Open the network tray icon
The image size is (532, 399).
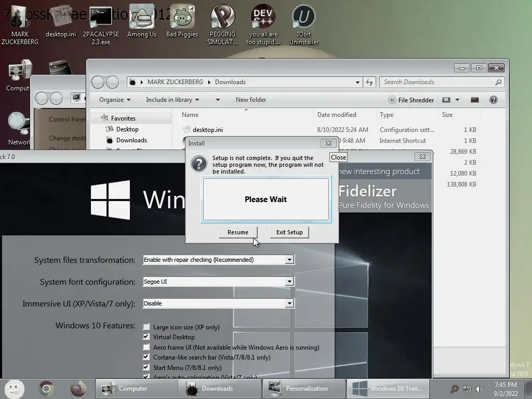467,389
